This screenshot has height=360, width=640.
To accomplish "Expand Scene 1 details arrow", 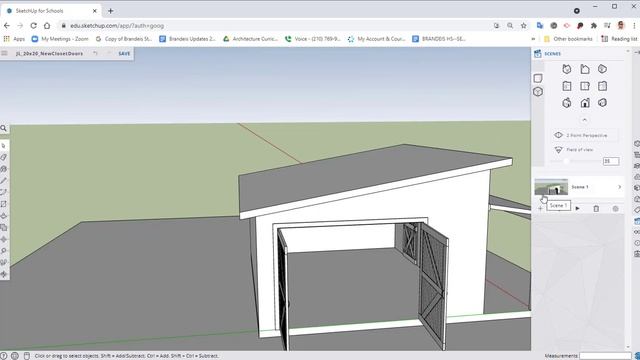I will 619,187.
